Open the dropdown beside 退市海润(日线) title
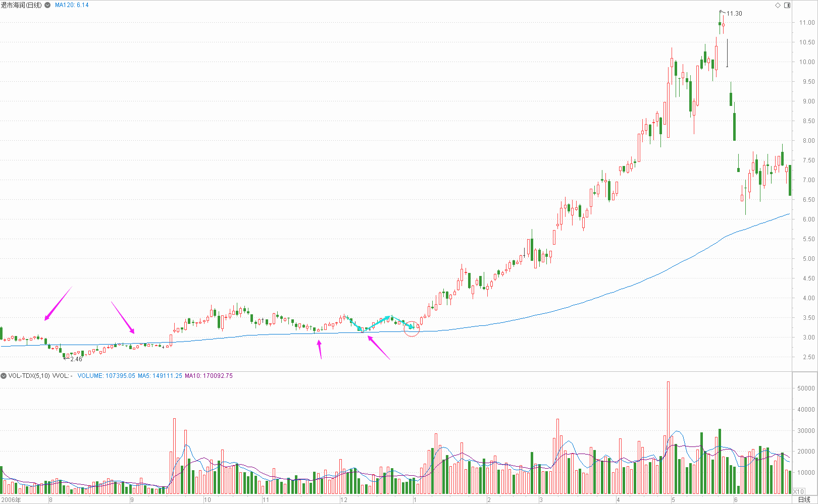Image resolution: width=818 pixels, height=504 pixels. (47, 5)
